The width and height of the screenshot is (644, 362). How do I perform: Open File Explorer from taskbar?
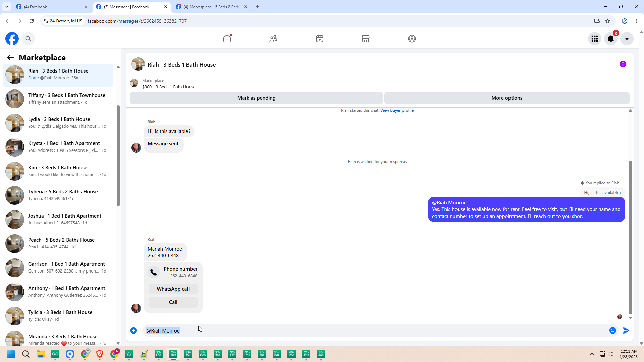coord(41,354)
